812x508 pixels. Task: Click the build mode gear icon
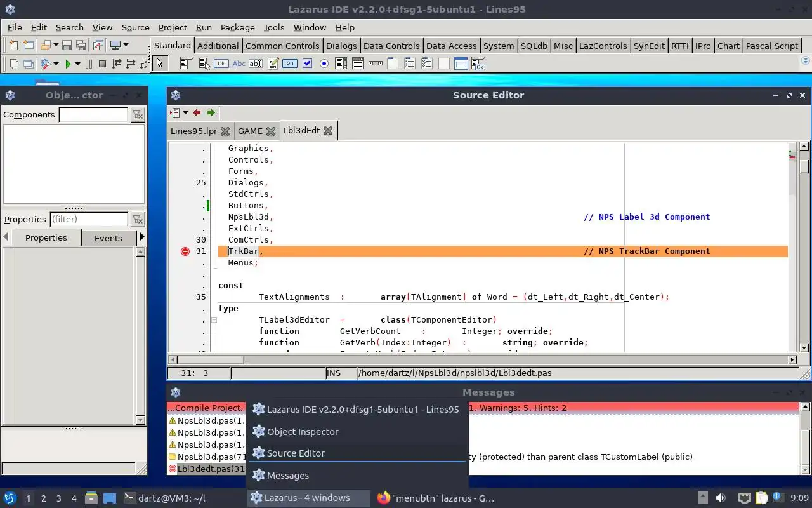[x=45, y=63]
